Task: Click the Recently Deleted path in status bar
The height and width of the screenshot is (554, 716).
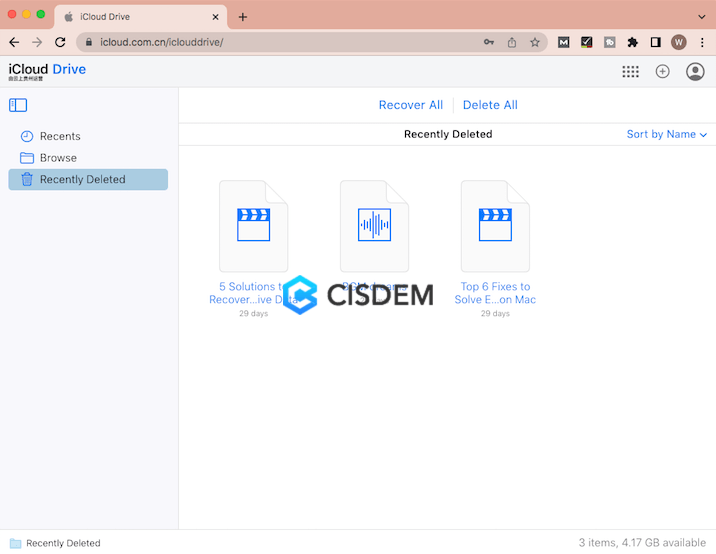Action: click(55, 543)
